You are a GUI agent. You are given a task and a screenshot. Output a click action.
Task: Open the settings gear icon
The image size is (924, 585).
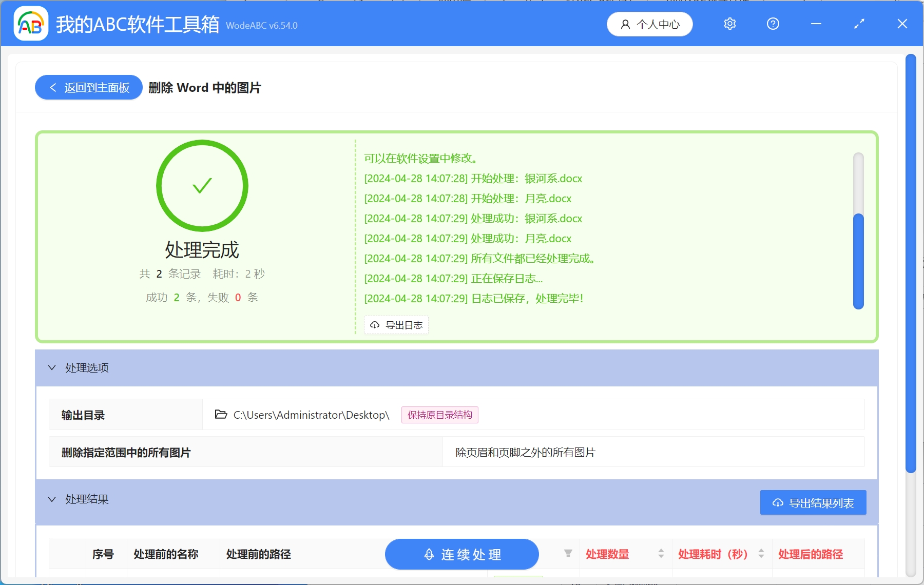[730, 24]
